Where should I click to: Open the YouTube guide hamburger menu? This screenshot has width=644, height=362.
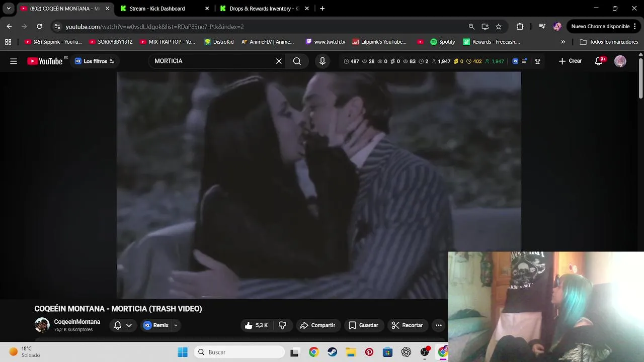point(14,61)
